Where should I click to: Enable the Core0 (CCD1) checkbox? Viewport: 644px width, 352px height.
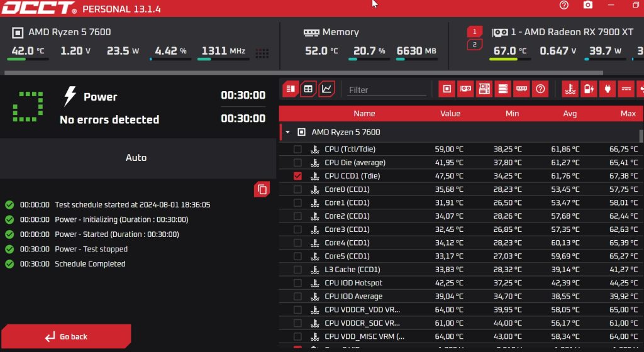point(297,190)
